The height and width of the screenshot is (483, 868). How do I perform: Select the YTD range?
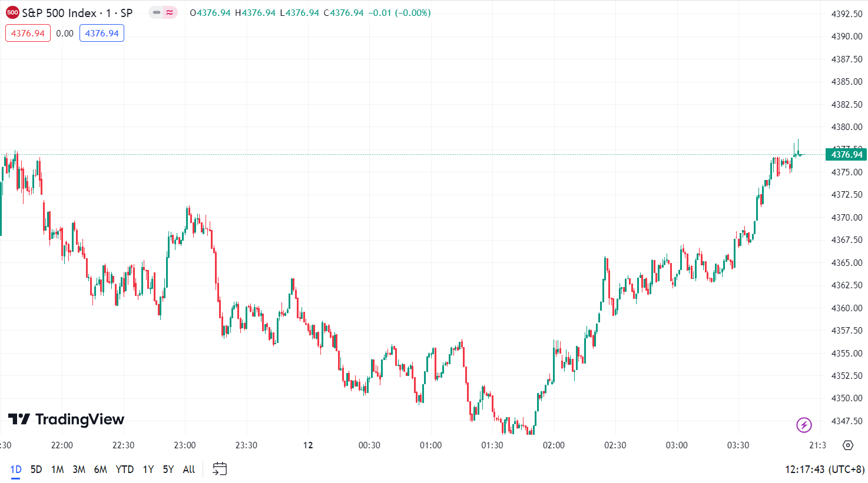(x=124, y=469)
